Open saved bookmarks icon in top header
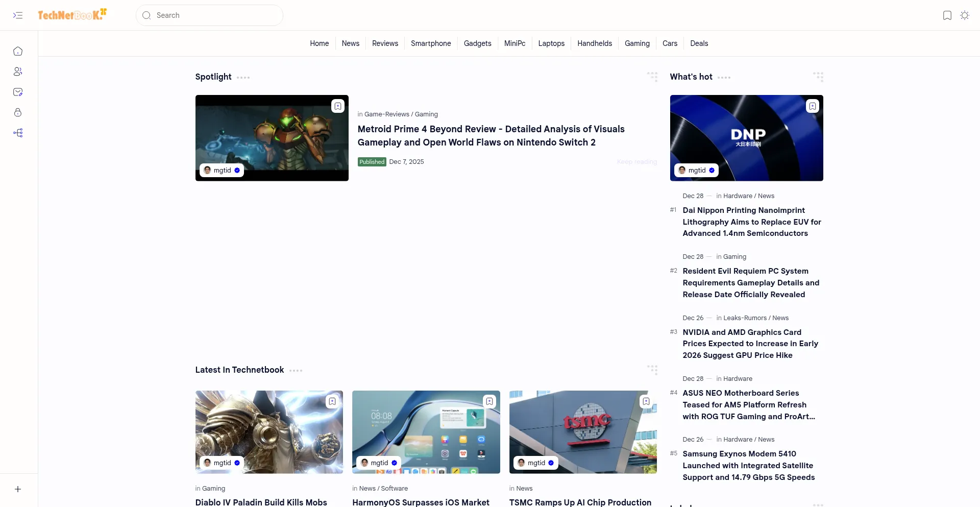 (x=947, y=15)
